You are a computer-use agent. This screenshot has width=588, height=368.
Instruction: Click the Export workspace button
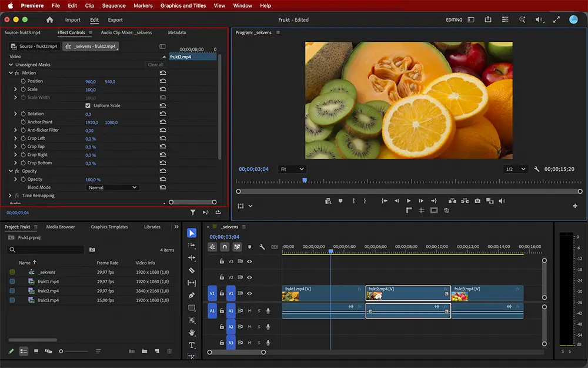115,20
